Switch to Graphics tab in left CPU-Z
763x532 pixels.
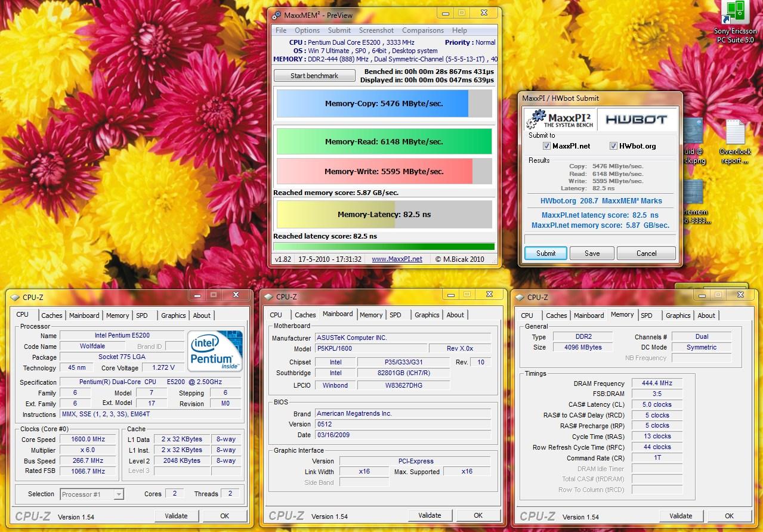coord(174,316)
